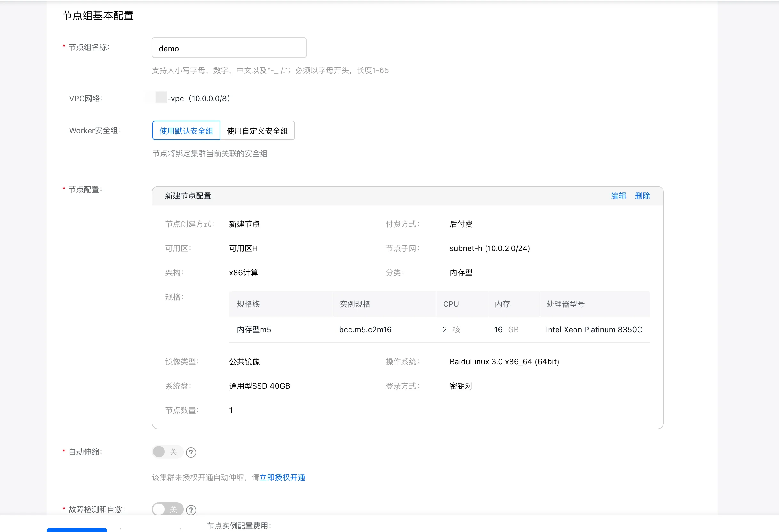Toggle the 自动伸缩 switch
Image resolution: width=779 pixels, height=532 pixels.
tap(167, 452)
